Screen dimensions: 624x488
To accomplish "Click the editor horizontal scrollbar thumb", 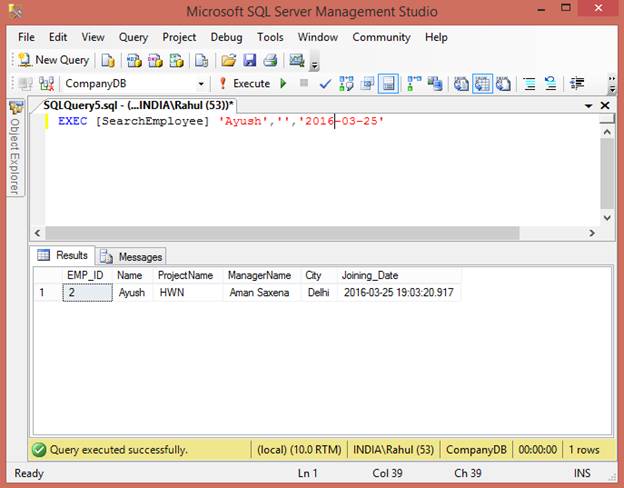I will (282, 233).
